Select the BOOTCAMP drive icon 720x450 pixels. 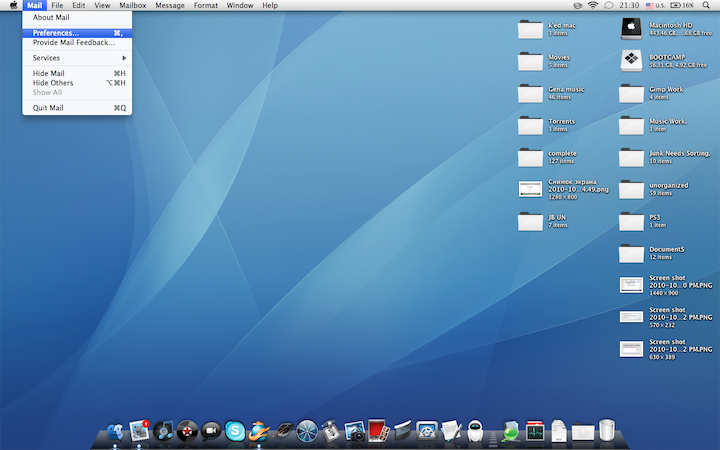click(631, 61)
